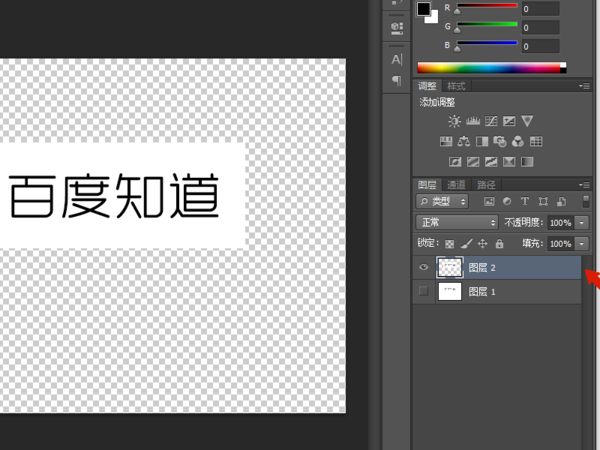Viewport: 600px width, 450px height.
Task: Add a Levels adjustment (histogram icon)
Action: 473,121
